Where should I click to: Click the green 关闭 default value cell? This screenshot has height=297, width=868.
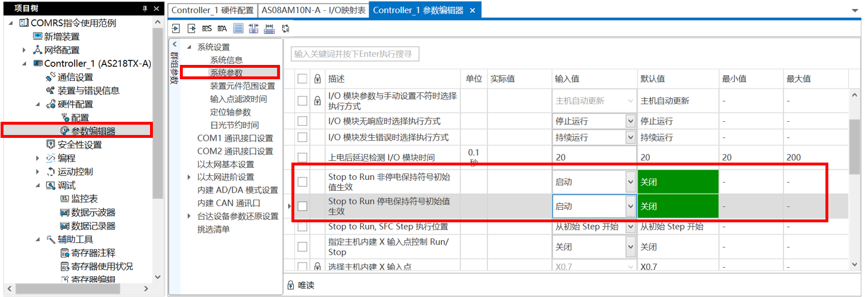pos(678,182)
